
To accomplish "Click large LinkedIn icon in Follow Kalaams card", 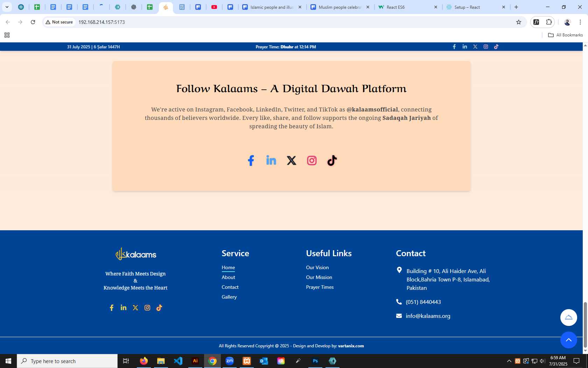I will pos(271,161).
